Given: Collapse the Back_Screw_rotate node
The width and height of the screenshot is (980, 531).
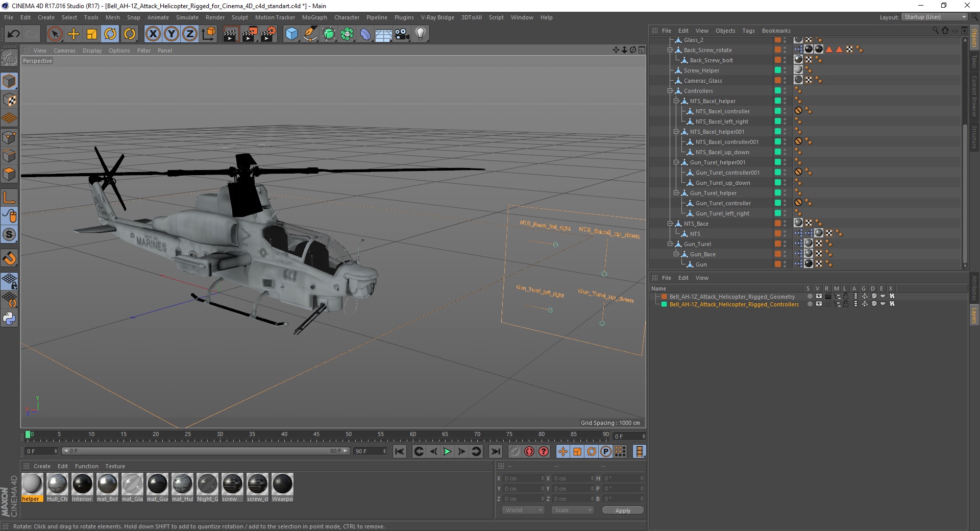Looking at the screenshot, I should pyautogui.click(x=670, y=50).
